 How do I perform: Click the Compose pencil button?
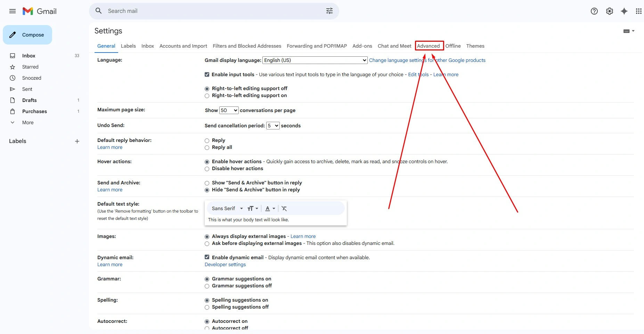[x=27, y=35]
